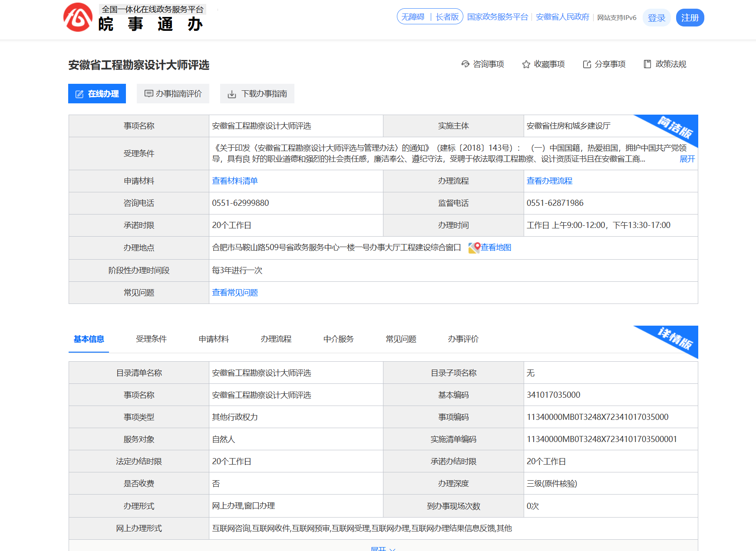Open 政策法规 document icon
The width and height of the screenshot is (756, 551).
(x=647, y=64)
